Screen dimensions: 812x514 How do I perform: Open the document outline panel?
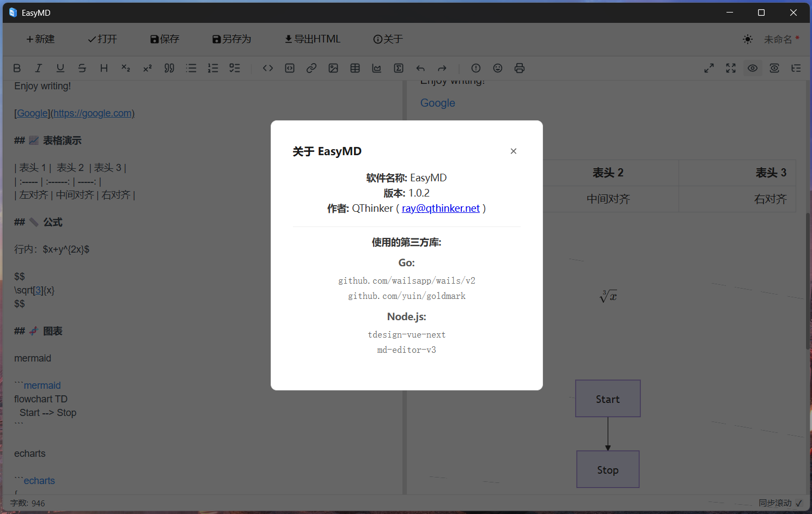pyautogui.click(x=796, y=68)
